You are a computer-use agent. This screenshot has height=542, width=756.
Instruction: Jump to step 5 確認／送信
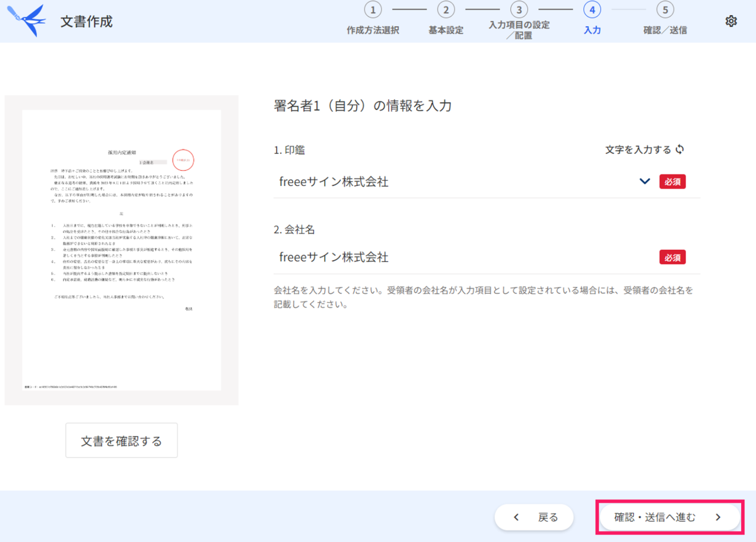click(x=665, y=19)
